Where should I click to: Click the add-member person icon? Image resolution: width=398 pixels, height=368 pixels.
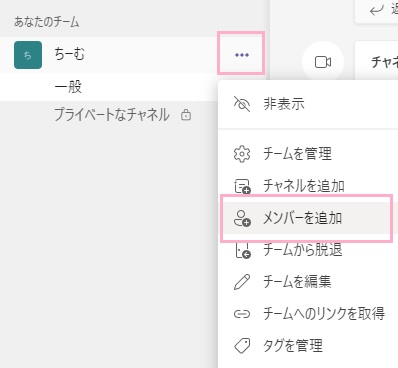point(242,218)
